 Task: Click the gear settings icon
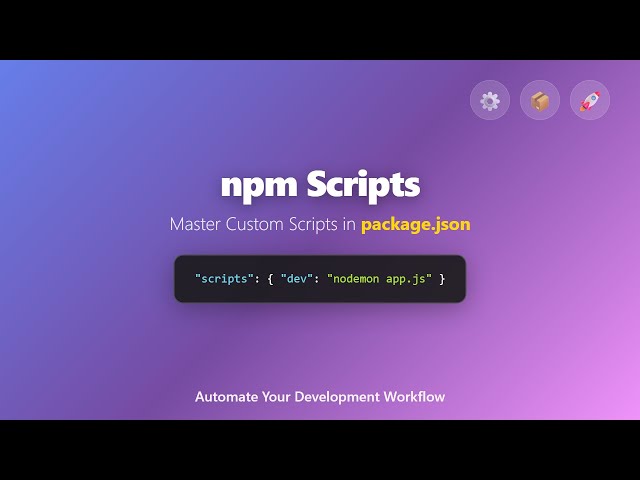point(490,100)
